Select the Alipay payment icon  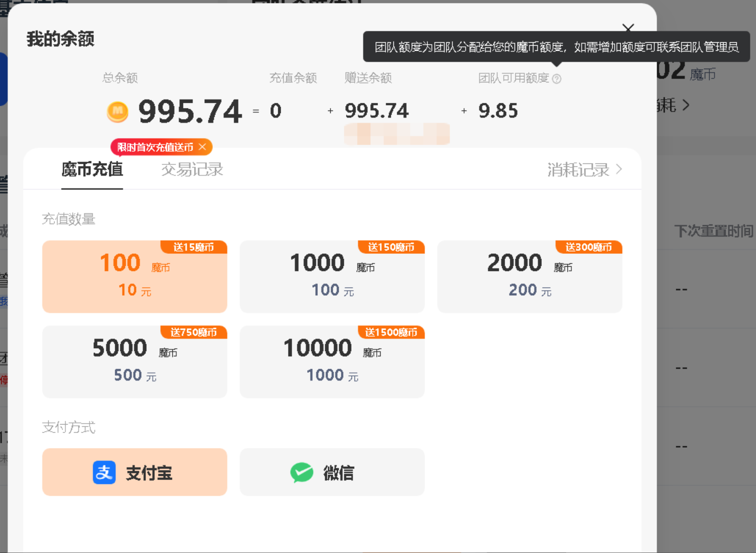click(104, 472)
